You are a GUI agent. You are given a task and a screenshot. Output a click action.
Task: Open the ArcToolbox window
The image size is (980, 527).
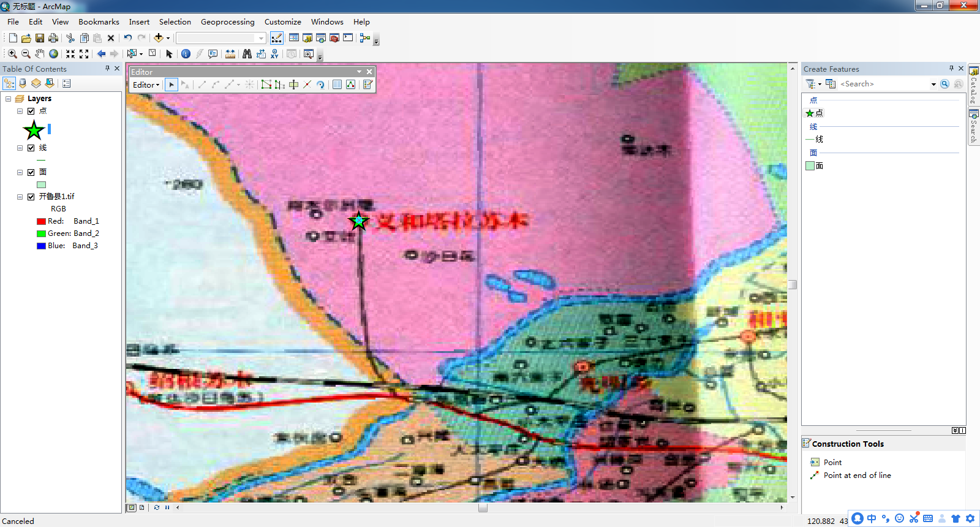334,38
